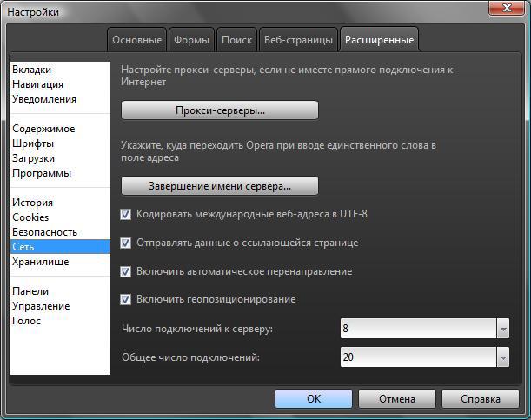Toggle UTF-8 encoding of international addresses

click(x=126, y=215)
